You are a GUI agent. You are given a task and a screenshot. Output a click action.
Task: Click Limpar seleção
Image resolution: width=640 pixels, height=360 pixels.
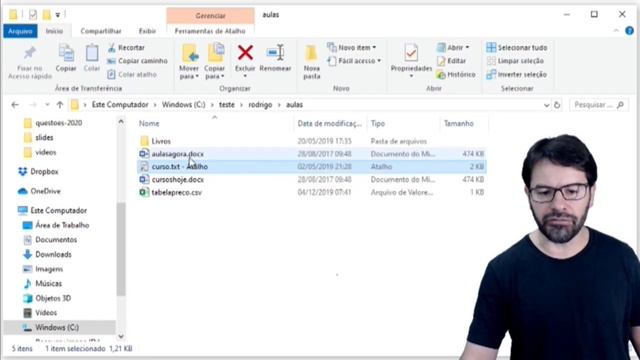pyautogui.click(x=515, y=61)
